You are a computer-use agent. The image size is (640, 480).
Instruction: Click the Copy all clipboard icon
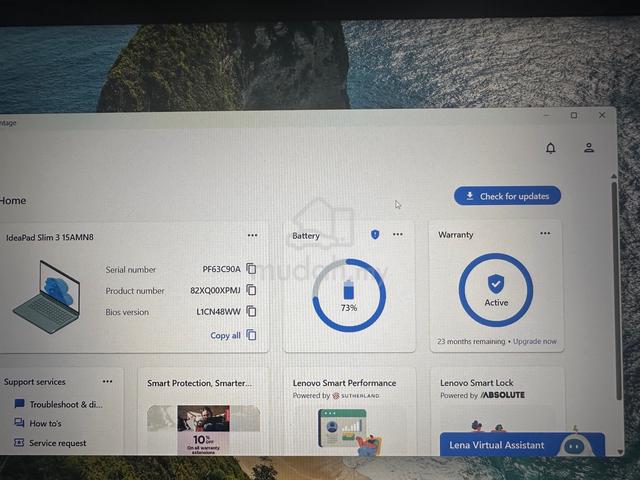click(251, 335)
